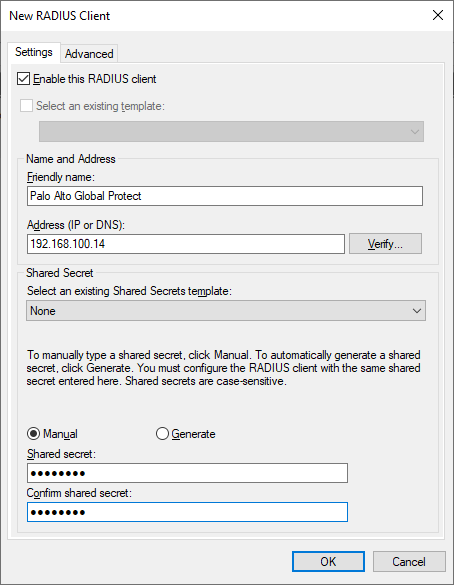Confirm with the OK button
The width and height of the screenshot is (454, 585).
(328, 561)
